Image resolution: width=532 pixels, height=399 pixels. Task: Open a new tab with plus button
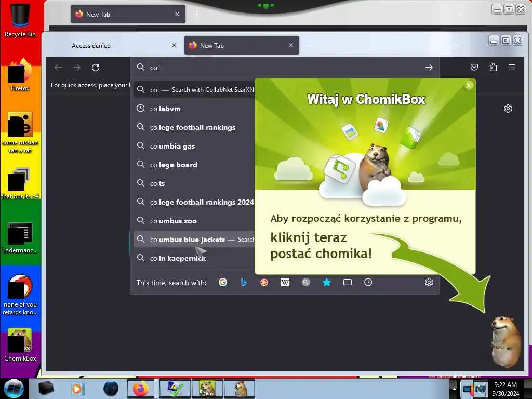click(x=311, y=45)
